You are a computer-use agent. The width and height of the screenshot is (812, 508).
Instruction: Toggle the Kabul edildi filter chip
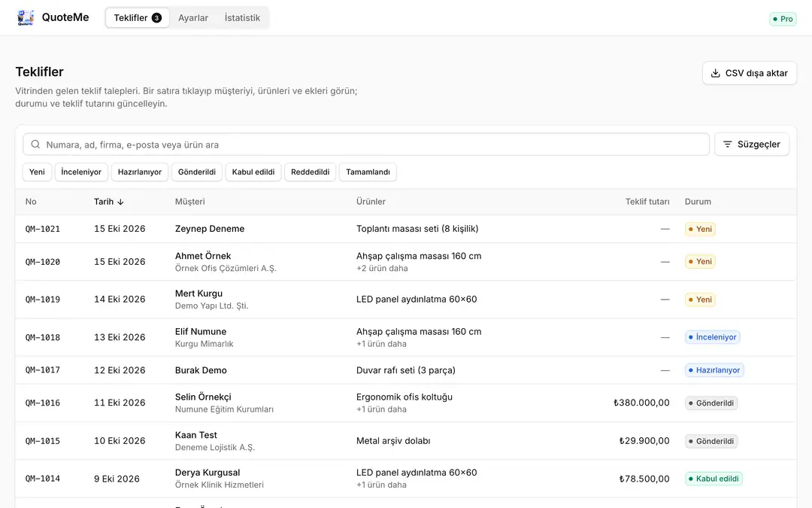coord(253,172)
